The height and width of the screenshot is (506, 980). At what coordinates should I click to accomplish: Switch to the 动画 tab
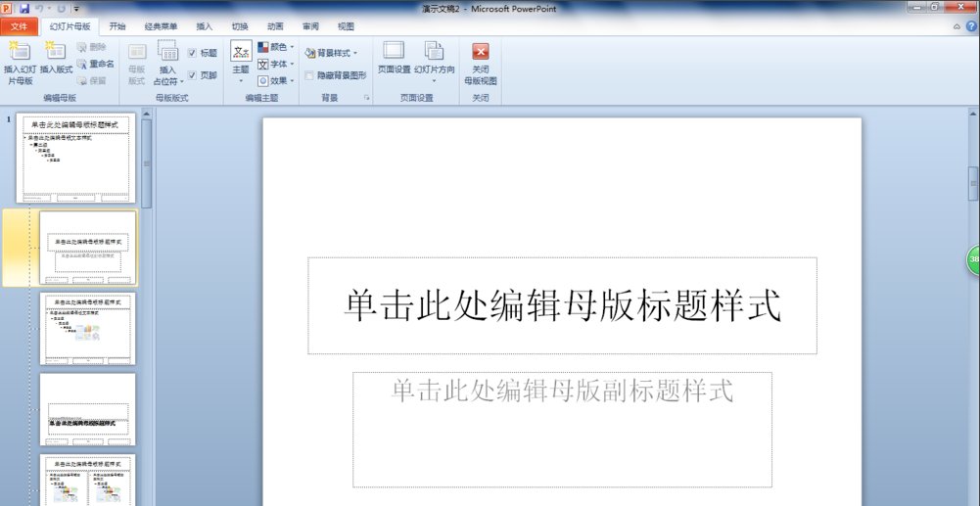276,26
